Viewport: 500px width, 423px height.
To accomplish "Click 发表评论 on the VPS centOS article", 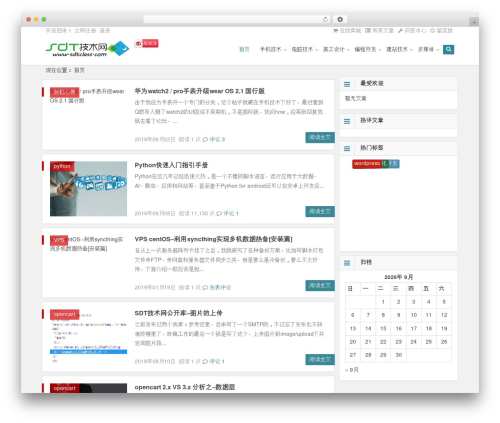I will pyautogui.click(x=217, y=287).
